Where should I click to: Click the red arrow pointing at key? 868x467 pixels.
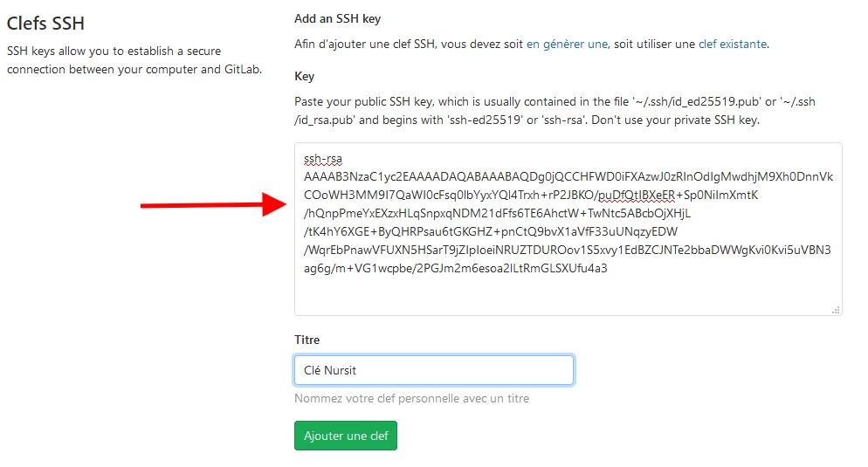214,205
